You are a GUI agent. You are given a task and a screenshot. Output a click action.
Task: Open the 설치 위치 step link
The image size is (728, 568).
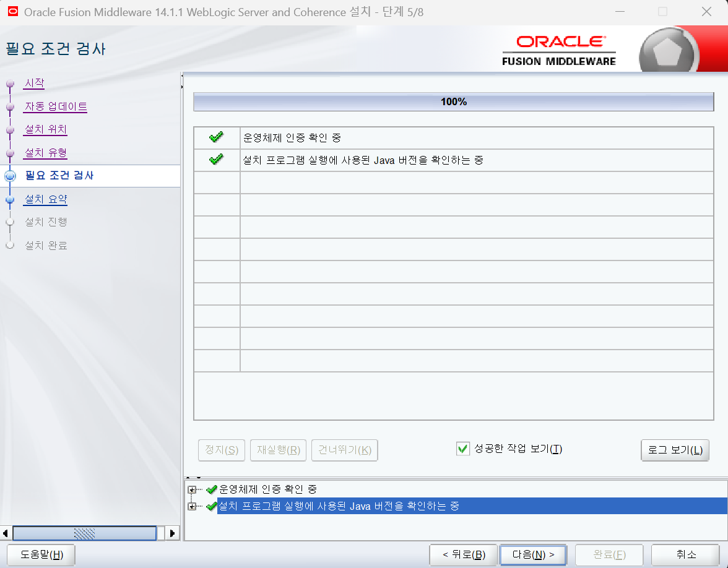[46, 129]
